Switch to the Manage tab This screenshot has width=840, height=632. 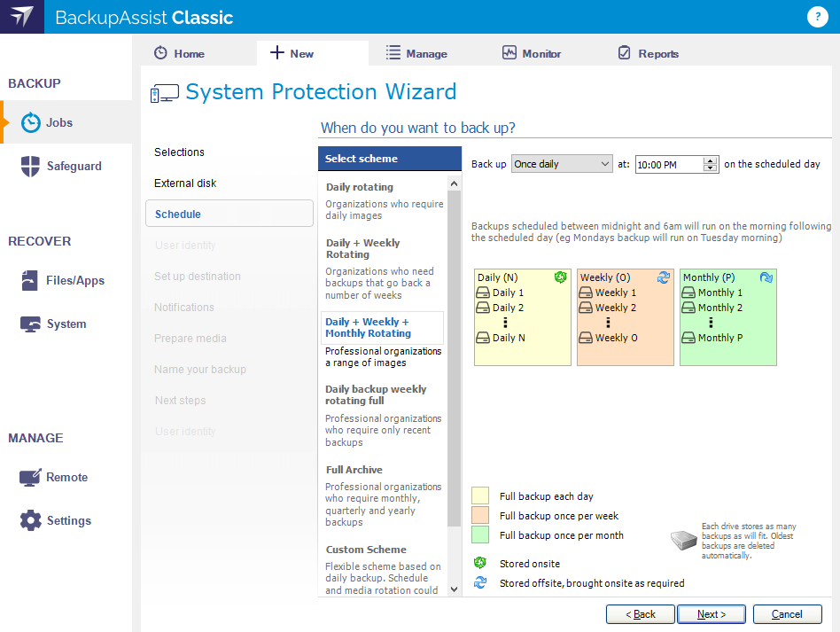416,53
